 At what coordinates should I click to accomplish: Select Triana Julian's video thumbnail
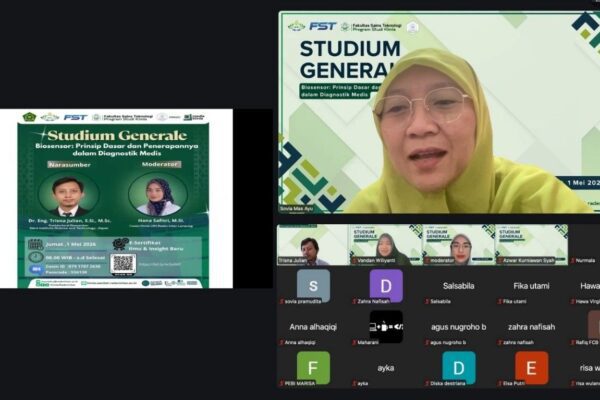pyautogui.click(x=313, y=245)
